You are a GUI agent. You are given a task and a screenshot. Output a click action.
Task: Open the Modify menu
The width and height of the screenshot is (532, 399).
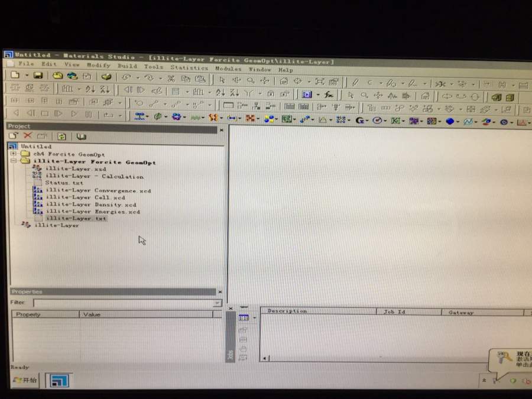coord(98,65)
